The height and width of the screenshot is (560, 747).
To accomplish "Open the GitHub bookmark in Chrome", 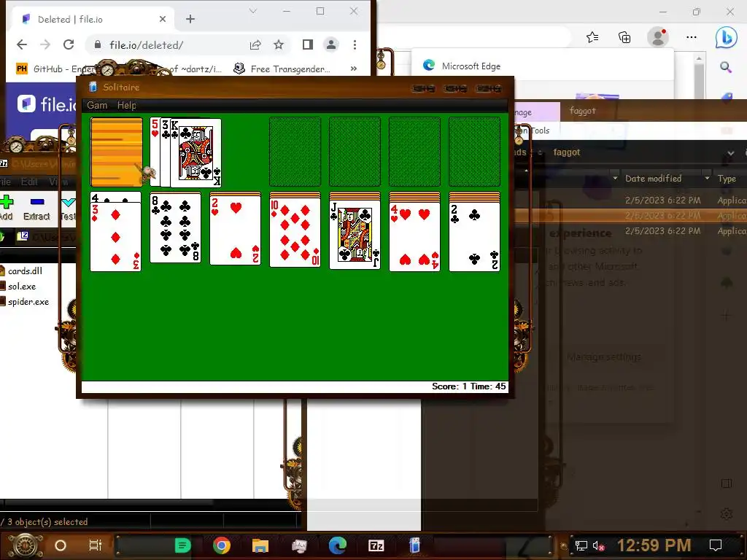I will click(55, 69).
